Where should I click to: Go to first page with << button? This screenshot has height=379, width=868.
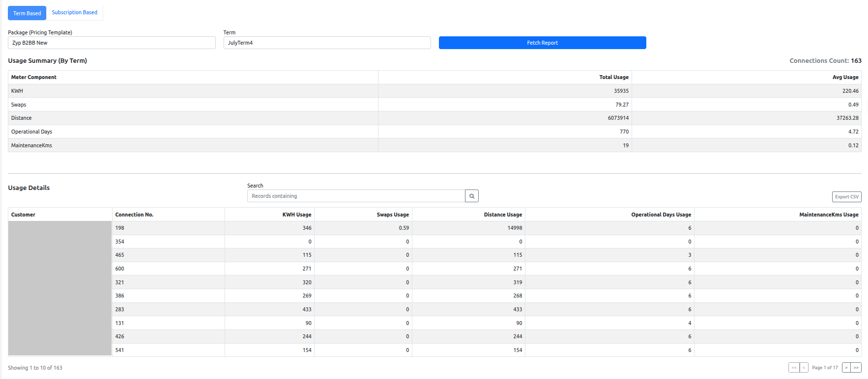click(x=794, y=367)
